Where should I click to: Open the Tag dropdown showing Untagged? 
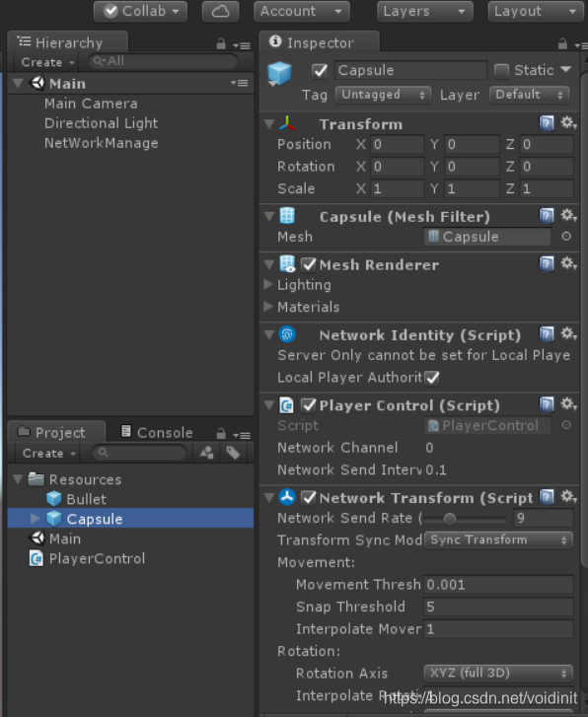(x=383, y=95)
